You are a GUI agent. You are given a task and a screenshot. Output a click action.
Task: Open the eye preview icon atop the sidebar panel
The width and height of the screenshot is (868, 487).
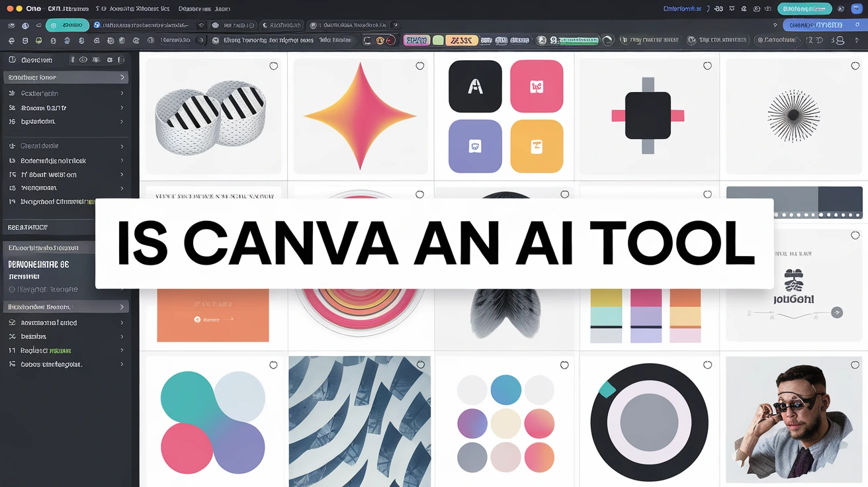click(x=82, y=59)
